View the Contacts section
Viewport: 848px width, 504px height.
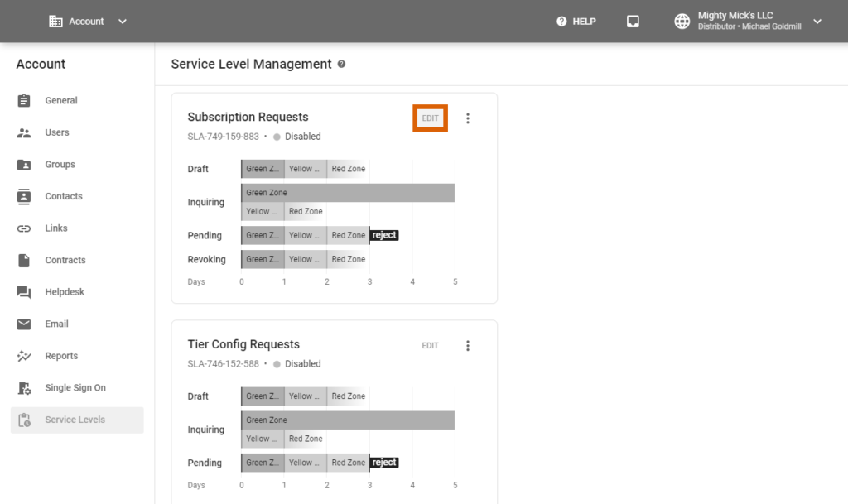(x=65, y=196)
